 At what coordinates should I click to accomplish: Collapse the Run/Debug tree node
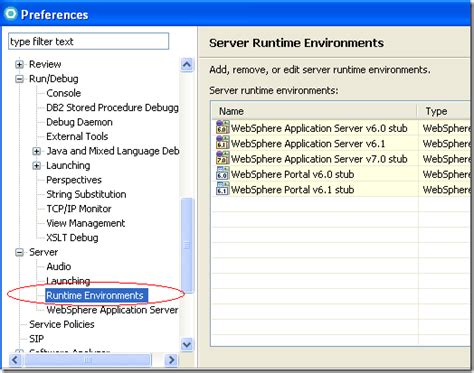20,79
